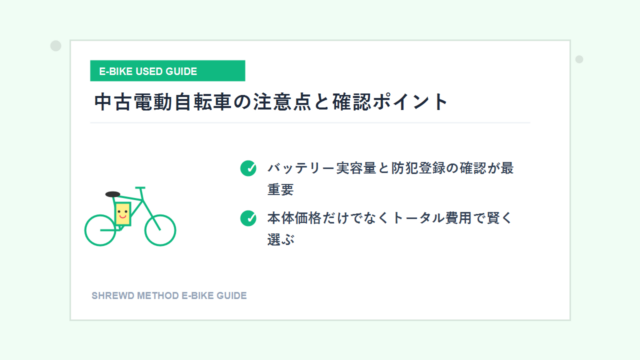Image resolution: width=640 pixels, height=360 pixels.
Task: Click the smiling yellow battery on the bicycle
Action: click(122, 213)
